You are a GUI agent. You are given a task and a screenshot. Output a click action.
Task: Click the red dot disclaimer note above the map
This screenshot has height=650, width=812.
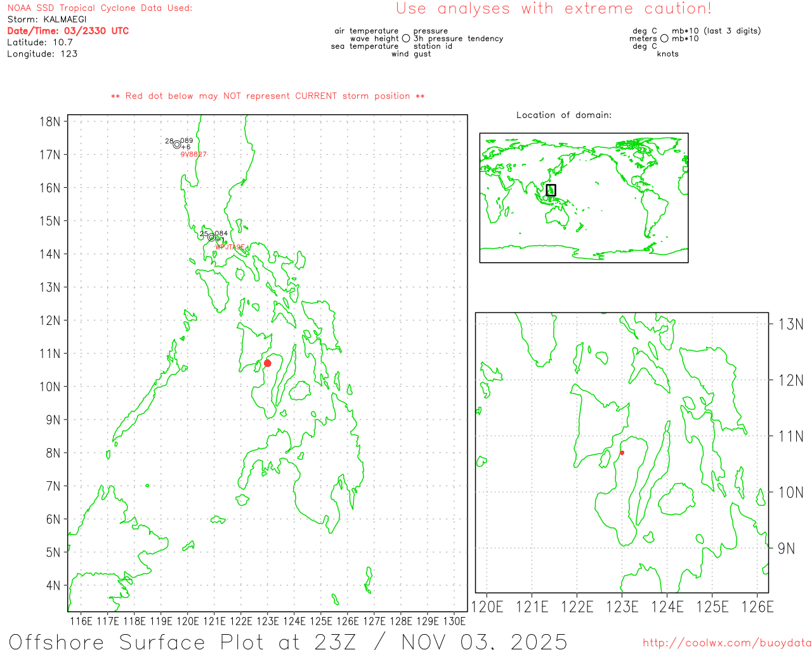point(268,96)
